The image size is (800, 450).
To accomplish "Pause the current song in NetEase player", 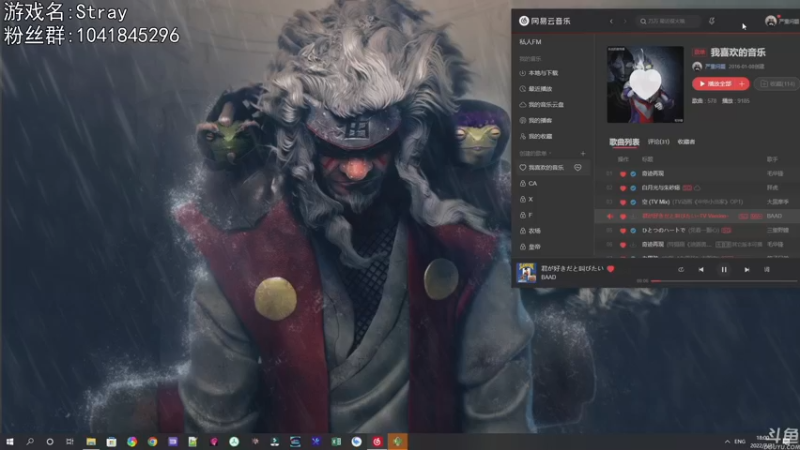I will pos(723,269).
